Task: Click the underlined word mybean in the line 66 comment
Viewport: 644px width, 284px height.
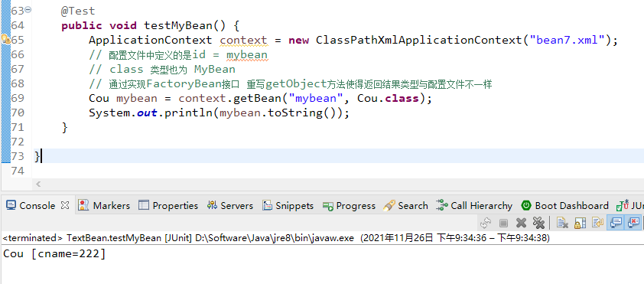Action: (x=247, y=54)
